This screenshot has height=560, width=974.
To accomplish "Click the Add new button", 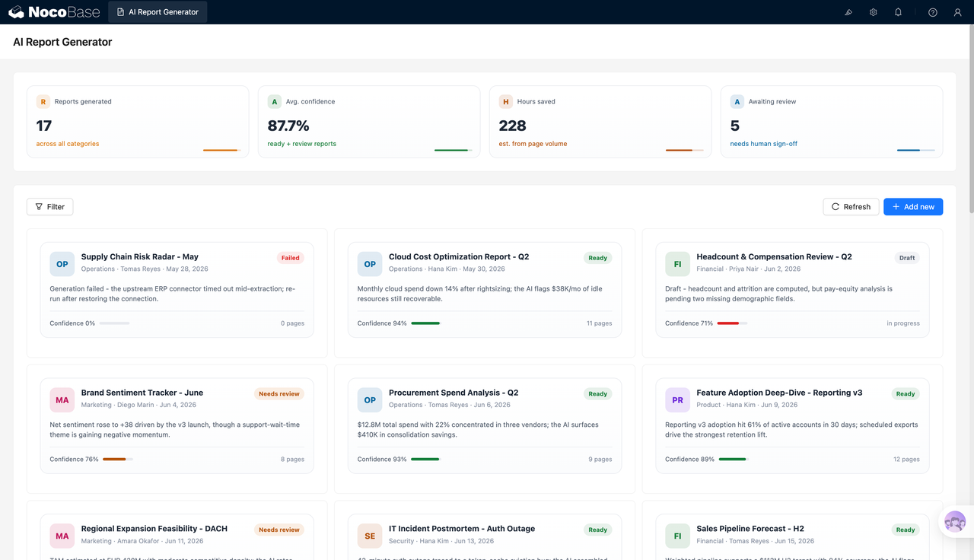I will point(913,207).
